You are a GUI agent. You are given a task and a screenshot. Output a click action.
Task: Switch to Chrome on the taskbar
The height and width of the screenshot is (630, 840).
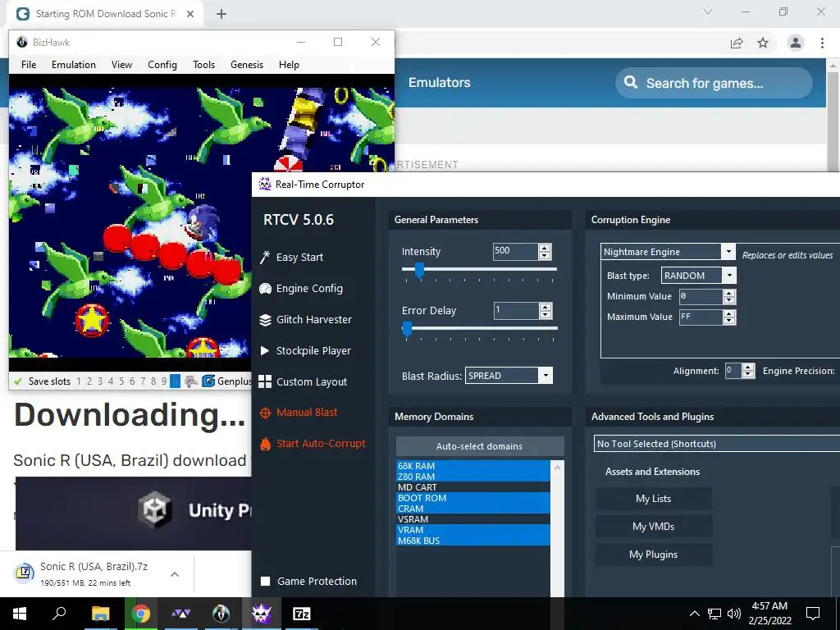click(x=141, y=614)
